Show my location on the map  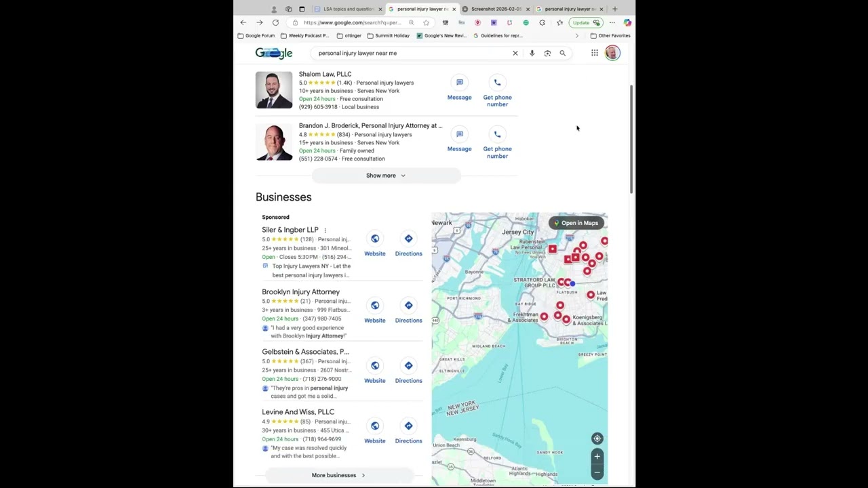[x=597, y=439]
